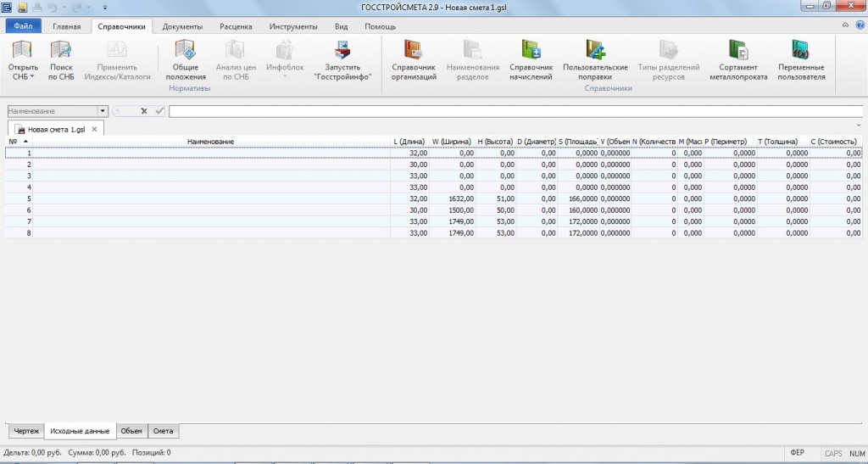
Task: Click Наименования разделов icon
Action: coord(473,50)
